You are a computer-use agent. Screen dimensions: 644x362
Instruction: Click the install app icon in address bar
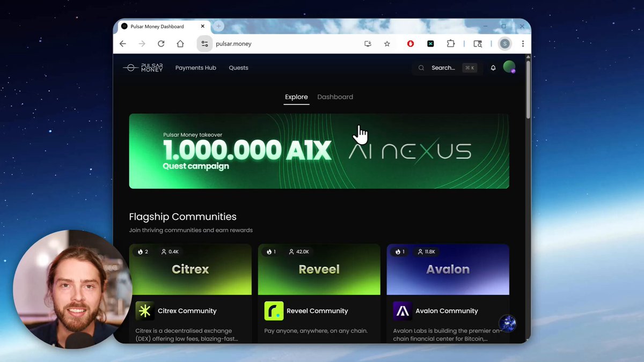click(368, 44)
